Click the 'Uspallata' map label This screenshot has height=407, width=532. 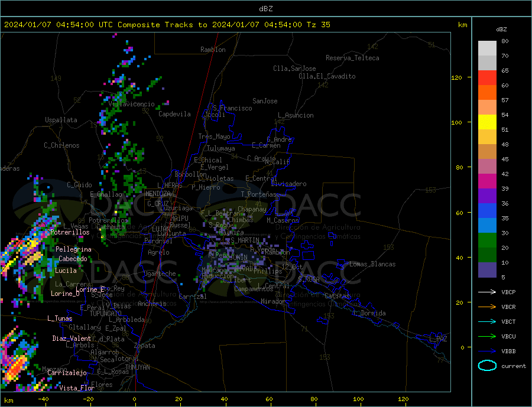[x=61, y=120]
